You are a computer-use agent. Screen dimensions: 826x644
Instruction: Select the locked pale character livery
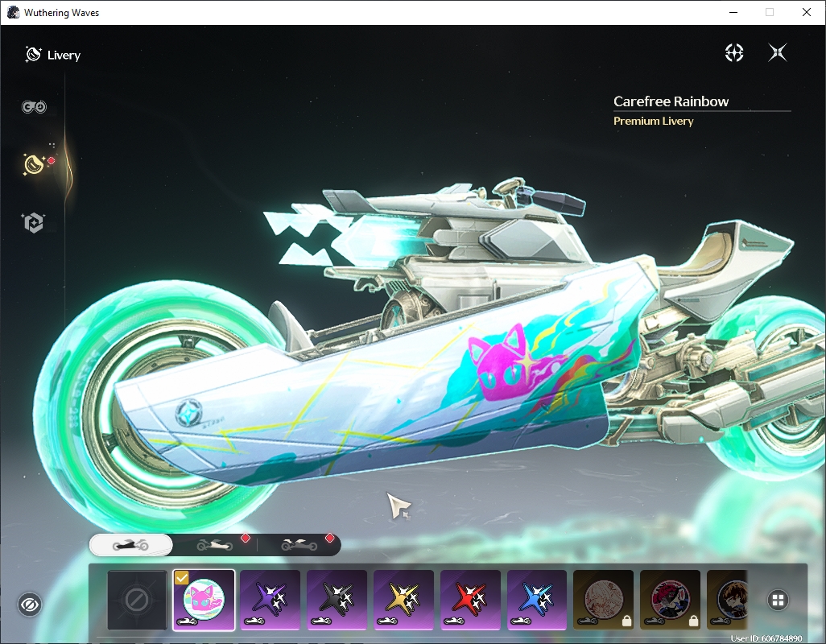tap(604, 600)
